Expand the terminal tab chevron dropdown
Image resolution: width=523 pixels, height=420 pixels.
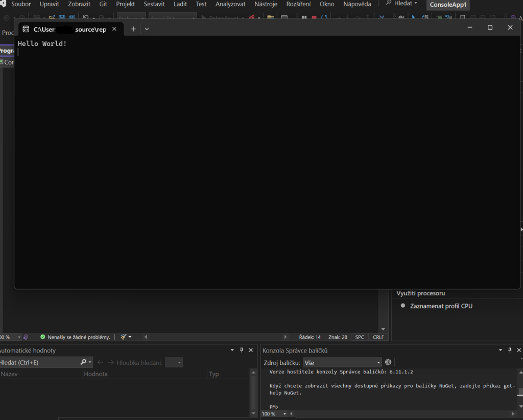pos(147,29)
